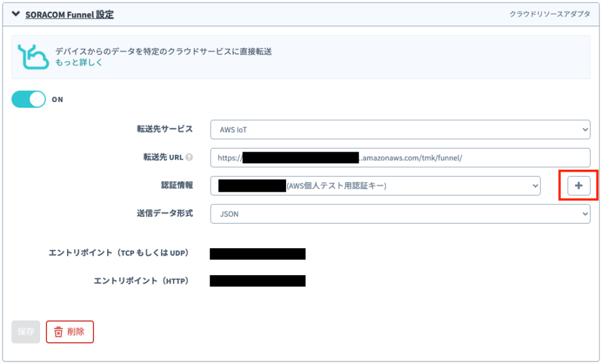Open the もっと詳しく link
The width and height of the screenshot is (602, 364).
point(79,63)
